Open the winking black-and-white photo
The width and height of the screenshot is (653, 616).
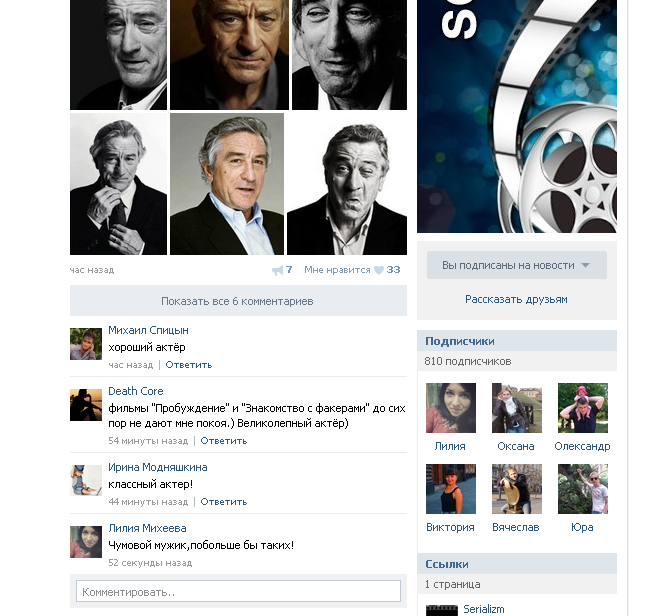point(347,184)
